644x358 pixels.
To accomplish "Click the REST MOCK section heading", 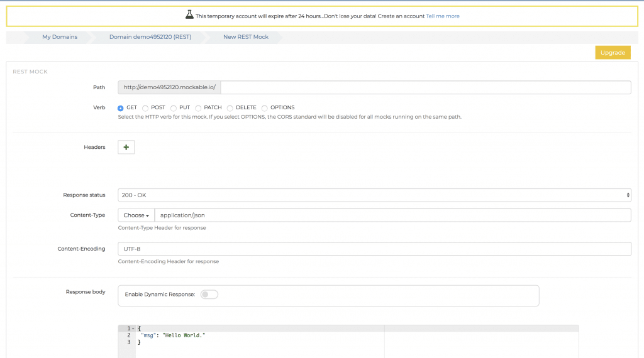I will [x=30, y=72].
